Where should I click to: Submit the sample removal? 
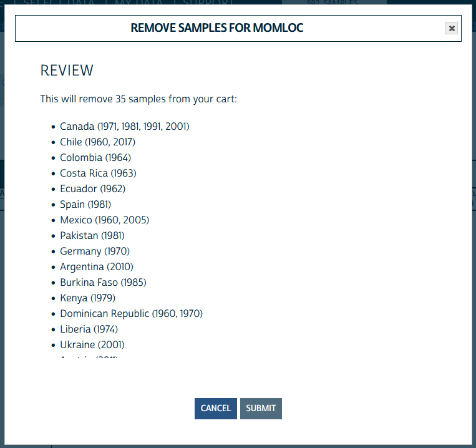[261, 408]
